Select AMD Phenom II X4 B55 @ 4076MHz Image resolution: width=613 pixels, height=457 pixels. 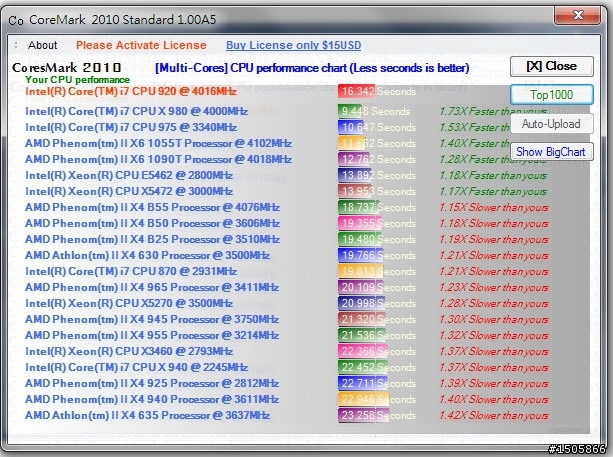[152, 208]
